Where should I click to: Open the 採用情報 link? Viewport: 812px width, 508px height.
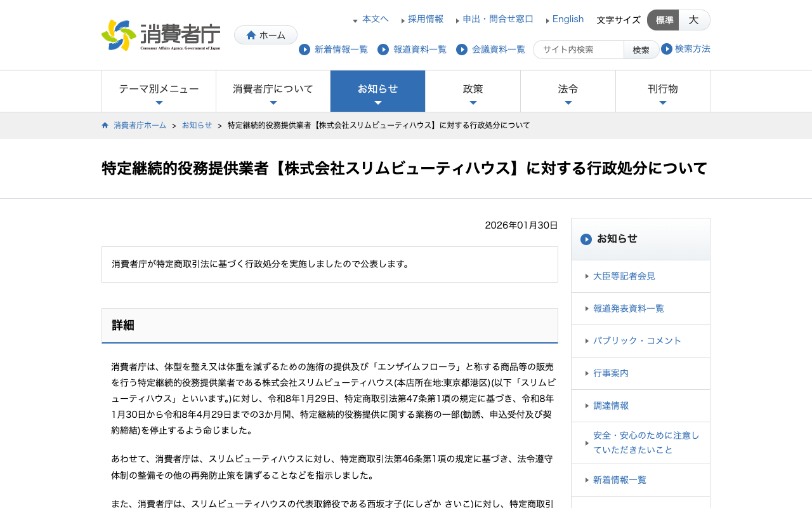tap(426, 19)
